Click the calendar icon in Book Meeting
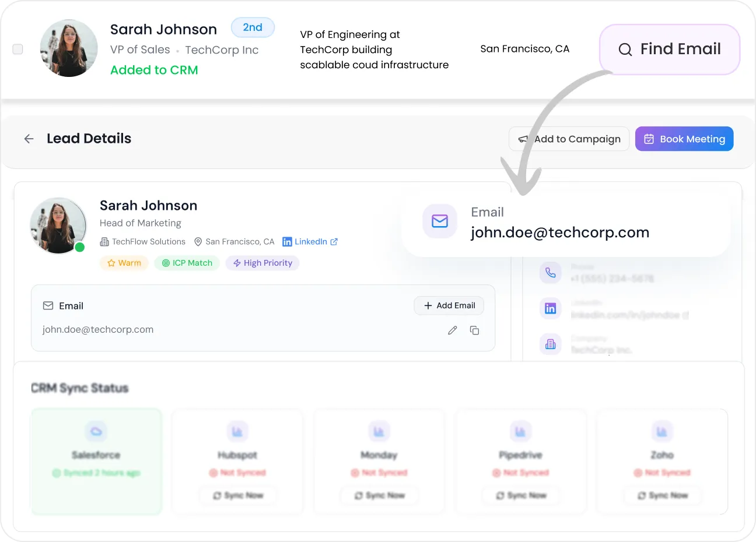Image resolution: width=756 pixels, height=542 pixels. 649,139
